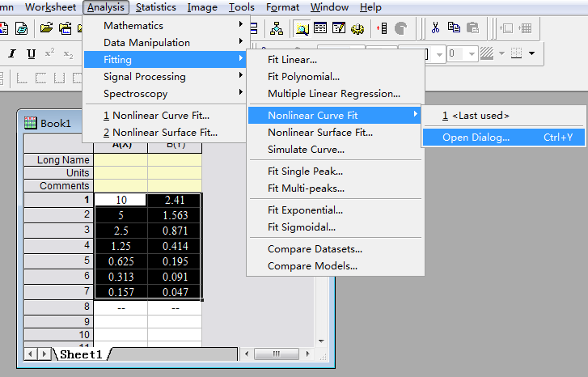
Task: Toggle superscript formatting button
Action: pos(50,53)
